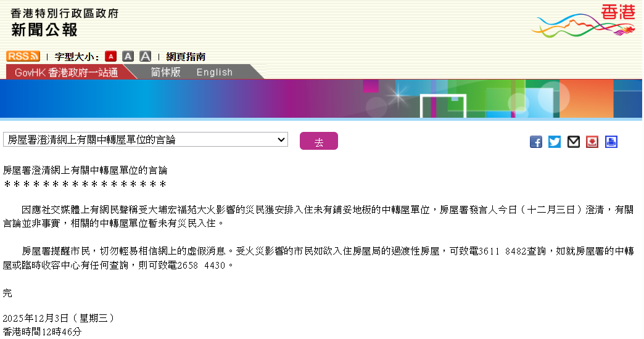644x339 pixels.
Task: Open the RSS feed icon
Action: [23, 56]
